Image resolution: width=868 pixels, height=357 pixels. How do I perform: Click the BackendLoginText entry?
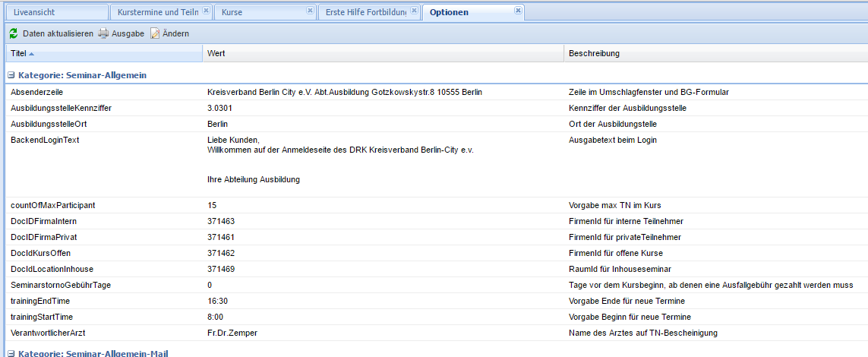(x=45, y=140)
